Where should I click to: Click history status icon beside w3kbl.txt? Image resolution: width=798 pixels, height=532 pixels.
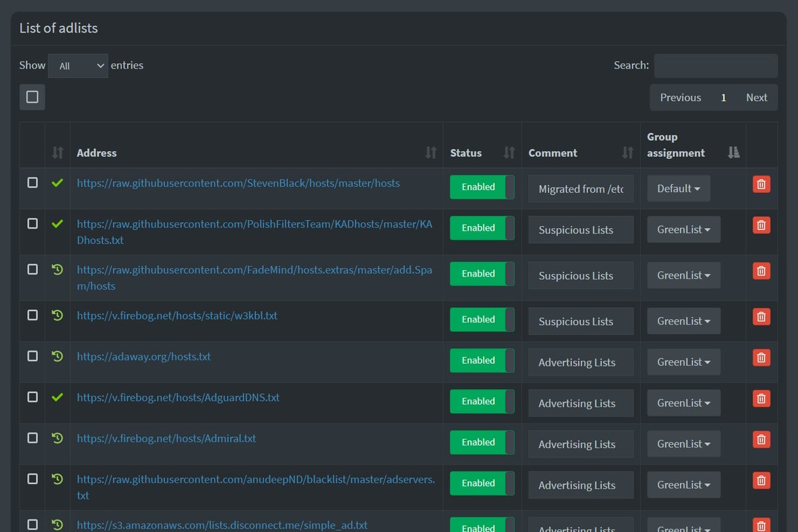pos(57,315)
